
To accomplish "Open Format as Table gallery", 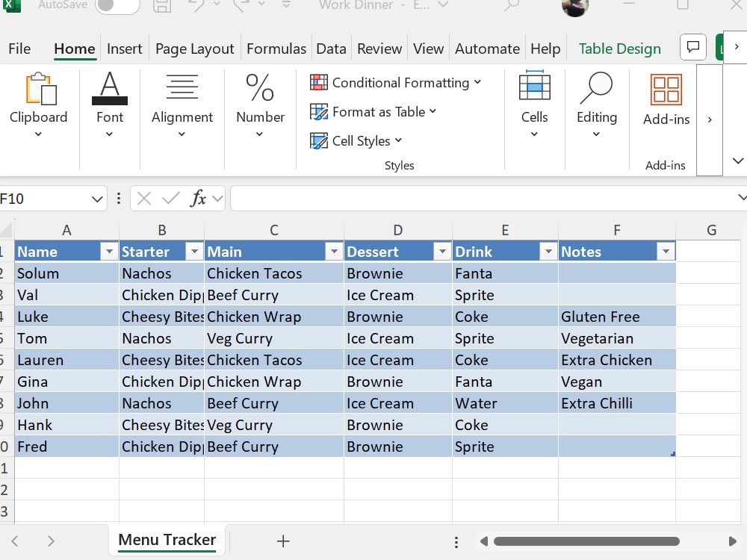I will (x=373, y=112).
